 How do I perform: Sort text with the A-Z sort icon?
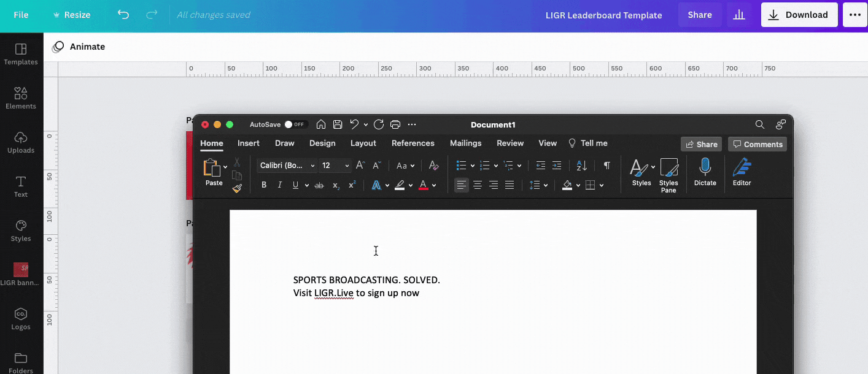582,166
